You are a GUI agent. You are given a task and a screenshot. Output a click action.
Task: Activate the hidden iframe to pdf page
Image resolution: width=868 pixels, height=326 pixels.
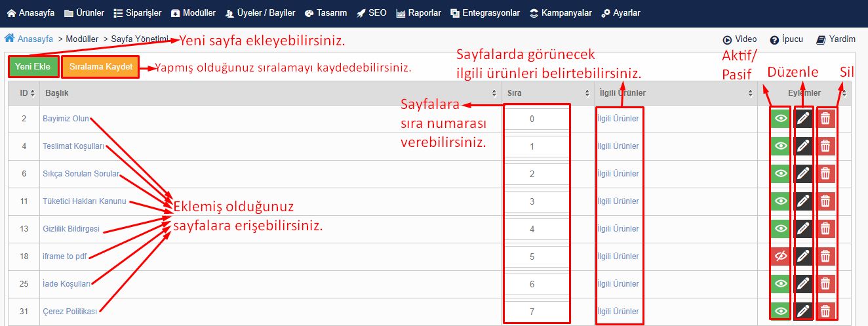780,256
